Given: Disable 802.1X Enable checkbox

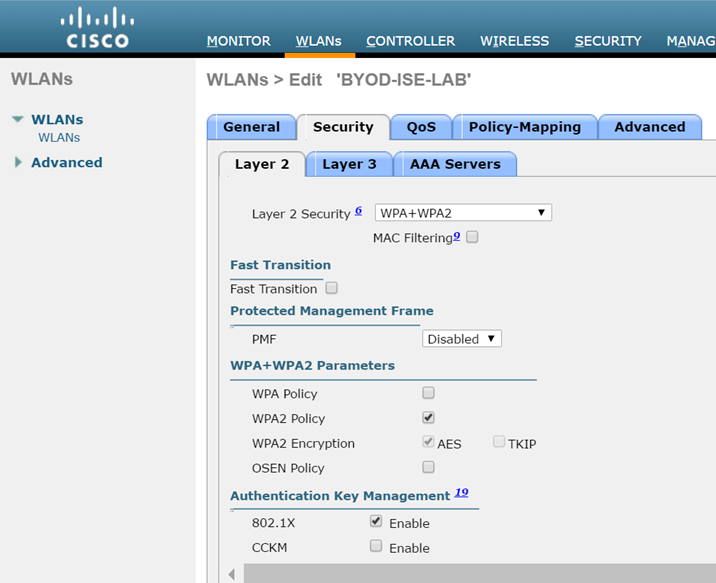Looking at the screenshot, I should 376,521.
